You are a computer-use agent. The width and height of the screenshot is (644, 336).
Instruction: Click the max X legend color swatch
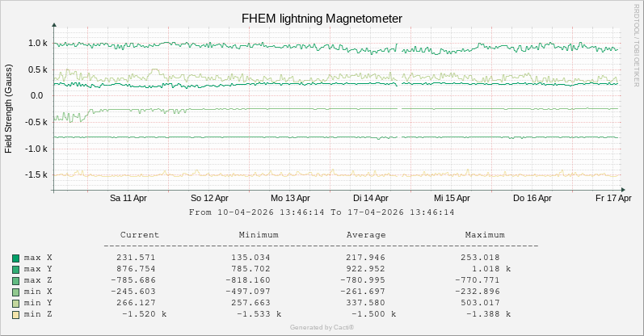[15, 258]
